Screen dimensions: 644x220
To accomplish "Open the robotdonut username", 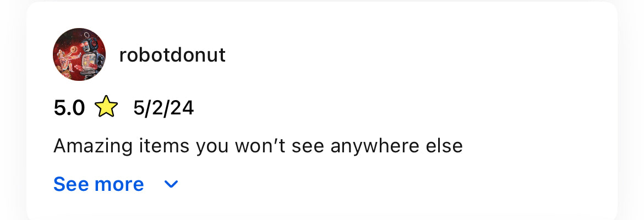I will 172,55.
